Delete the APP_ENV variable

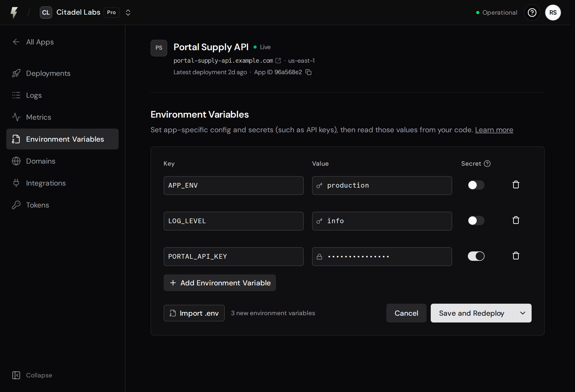tap(516, 185)
